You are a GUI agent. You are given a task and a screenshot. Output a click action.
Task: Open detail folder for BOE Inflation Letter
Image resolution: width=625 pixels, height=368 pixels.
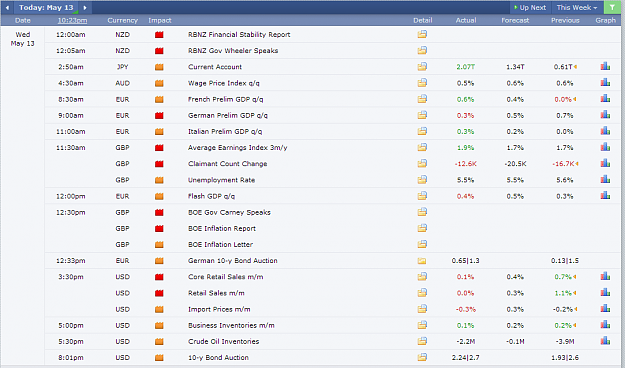coord(422,244)
